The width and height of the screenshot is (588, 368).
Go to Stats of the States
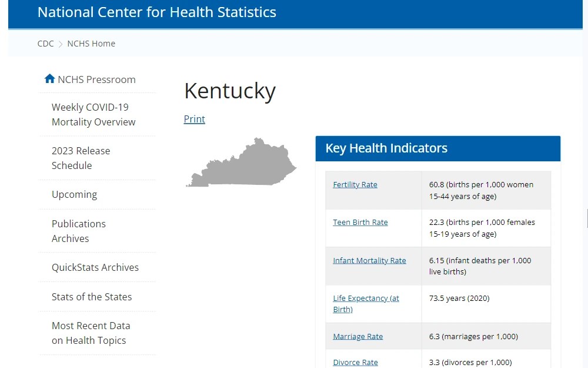pyautogui.click(x=91, y=297)
